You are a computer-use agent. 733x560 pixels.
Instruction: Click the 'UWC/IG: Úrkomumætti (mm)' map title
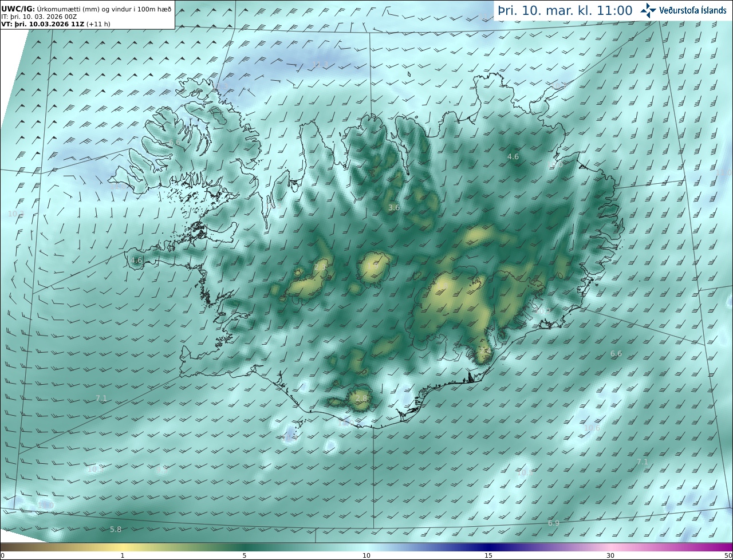(x=86, y=9)
